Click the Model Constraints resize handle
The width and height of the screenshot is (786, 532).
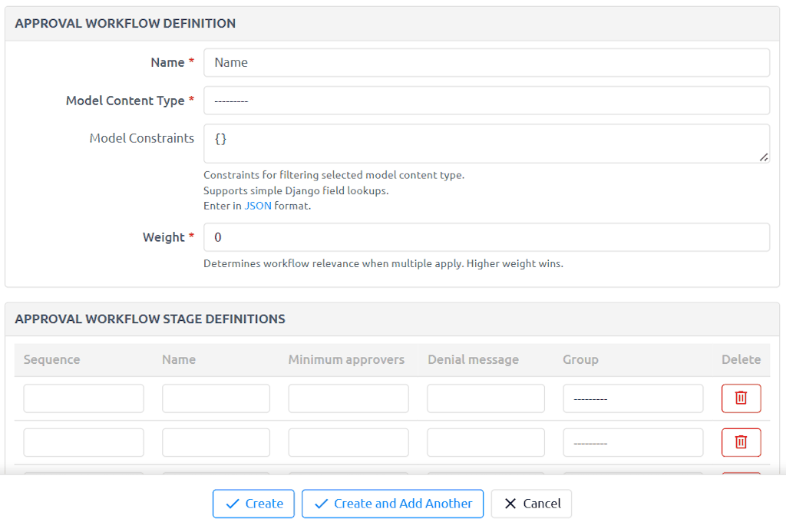pyautogui.click(x=765, y=159)
